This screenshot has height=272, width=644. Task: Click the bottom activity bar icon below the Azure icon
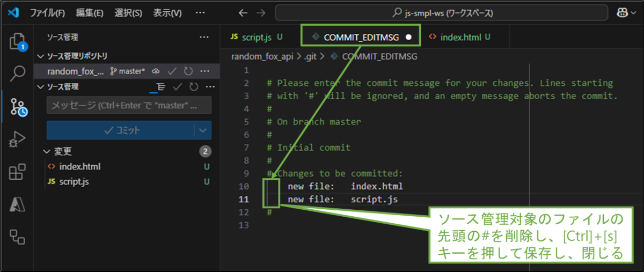click(x=18, y=236)
